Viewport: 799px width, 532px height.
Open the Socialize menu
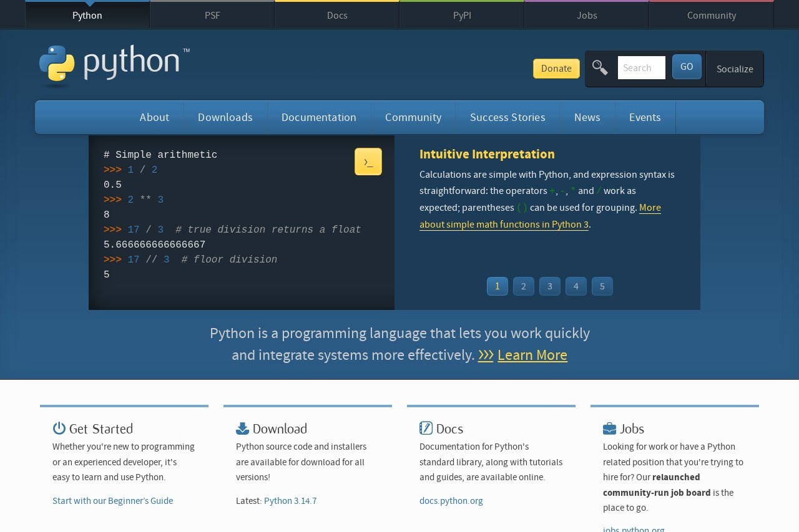point(735,69)
